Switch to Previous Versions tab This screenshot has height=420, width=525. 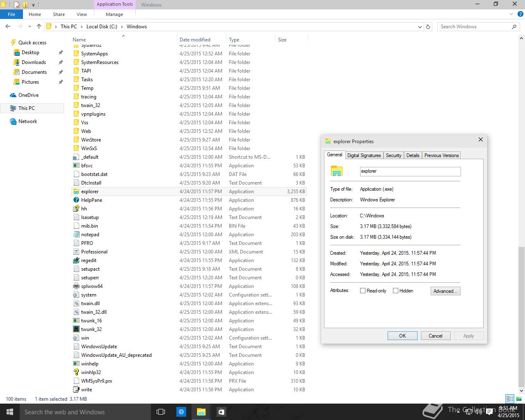tap(441, 155)
